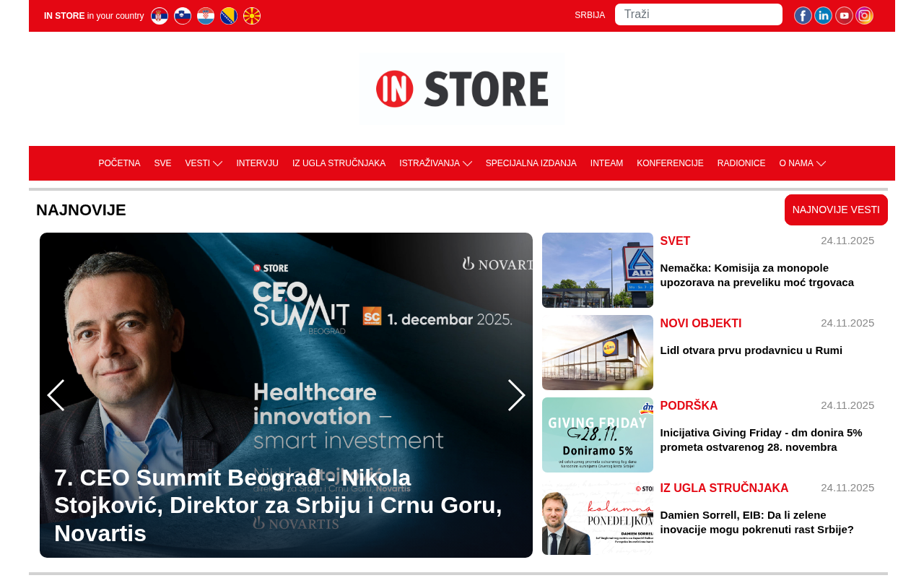
Task: Open the LinkedIn page icon
Action: click(823, 16)
